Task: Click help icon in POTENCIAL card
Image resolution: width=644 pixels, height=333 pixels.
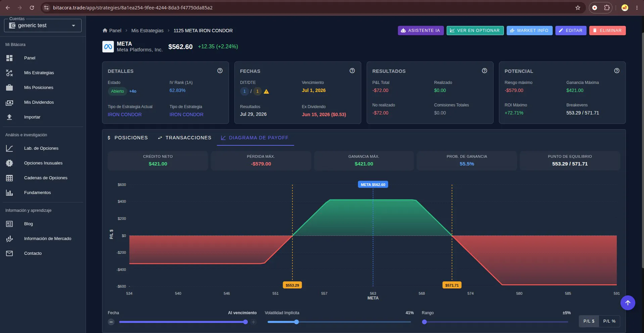Action: click(617, 71)
